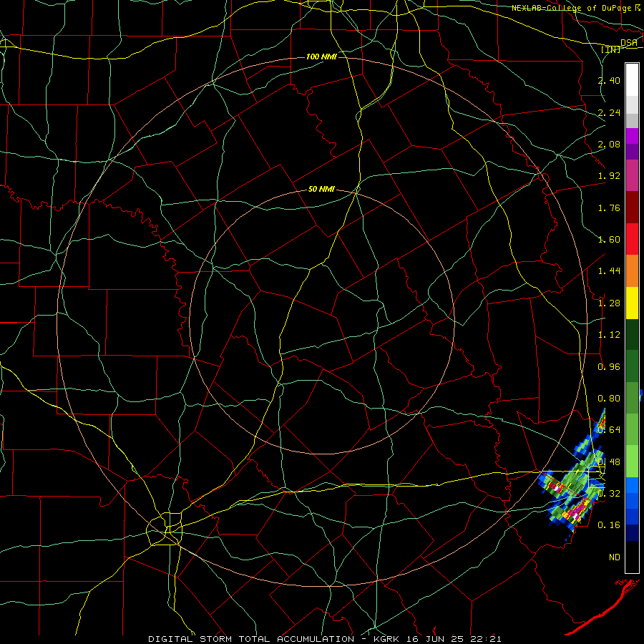Select the 0.32 legend value
This screenshot has height=644, width=644.
(609, 493)
